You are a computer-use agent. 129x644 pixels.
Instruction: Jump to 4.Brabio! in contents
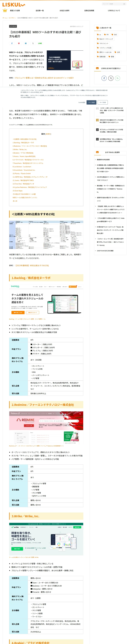click(23, 153)
